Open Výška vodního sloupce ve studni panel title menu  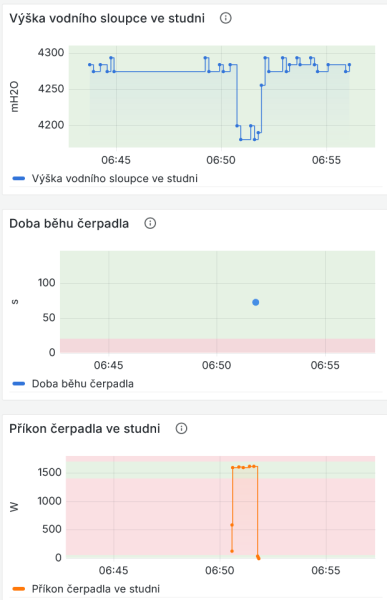click(x=107, y=18)
